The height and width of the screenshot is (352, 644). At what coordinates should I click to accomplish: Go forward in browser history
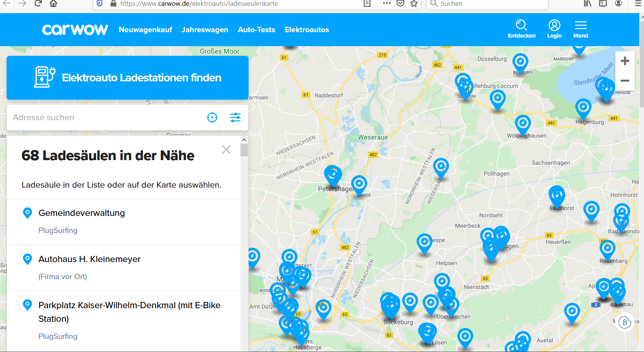pyautogui.click(x=22, y=3)
